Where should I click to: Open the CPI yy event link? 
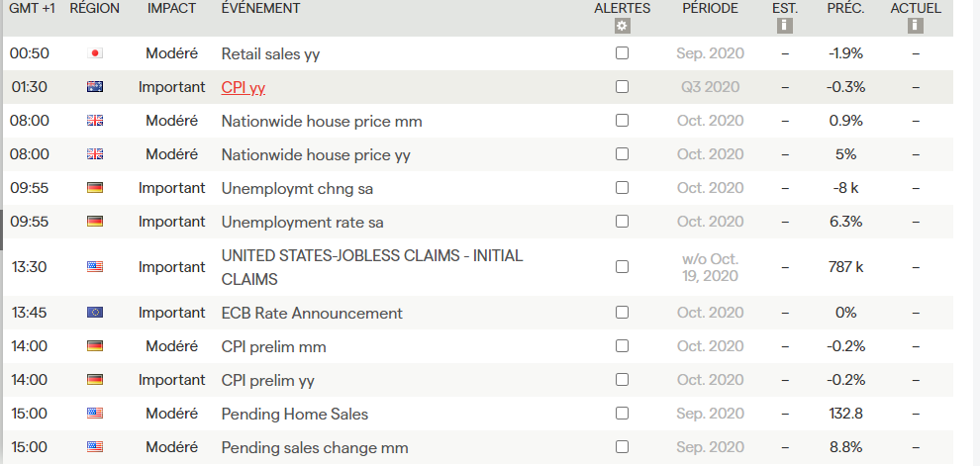pyautogui.click(x=244, y=87)
